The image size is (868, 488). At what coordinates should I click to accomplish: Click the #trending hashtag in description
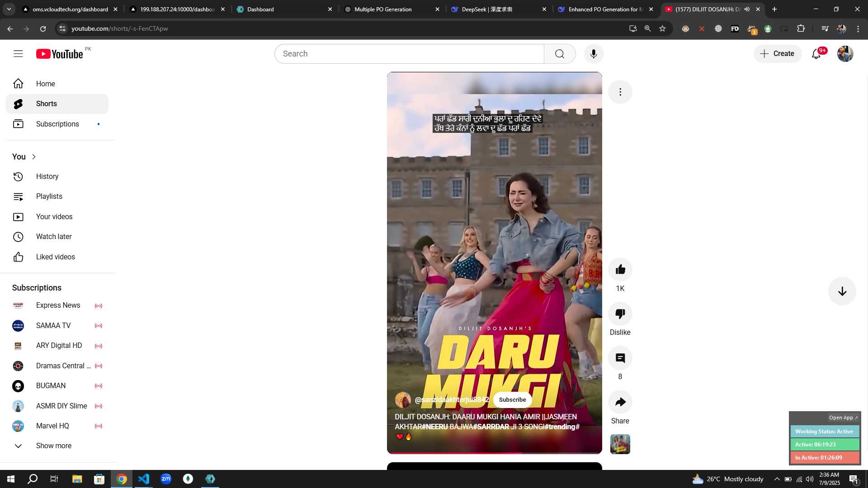(560, 427)
